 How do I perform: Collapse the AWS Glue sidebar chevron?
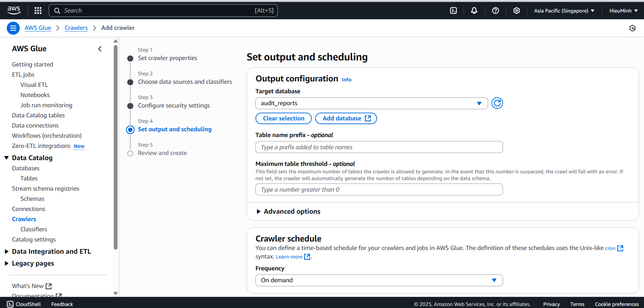tap(100, 49)
